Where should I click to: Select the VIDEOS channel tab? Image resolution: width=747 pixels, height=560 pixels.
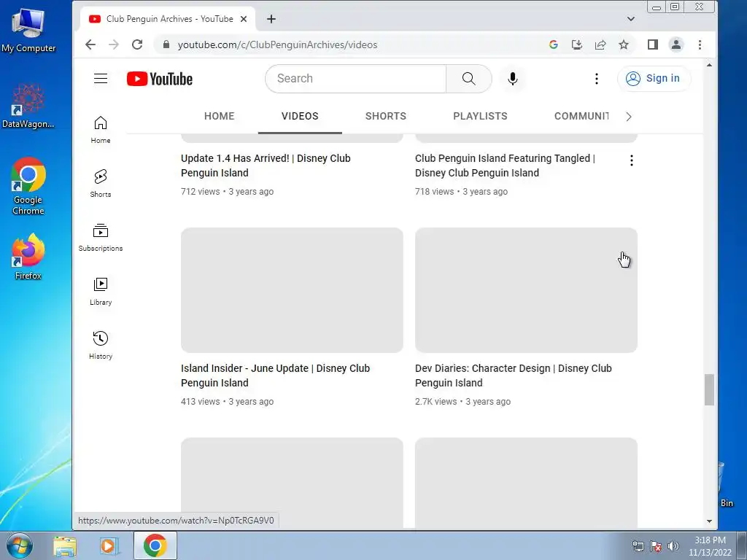click(300, 116)
